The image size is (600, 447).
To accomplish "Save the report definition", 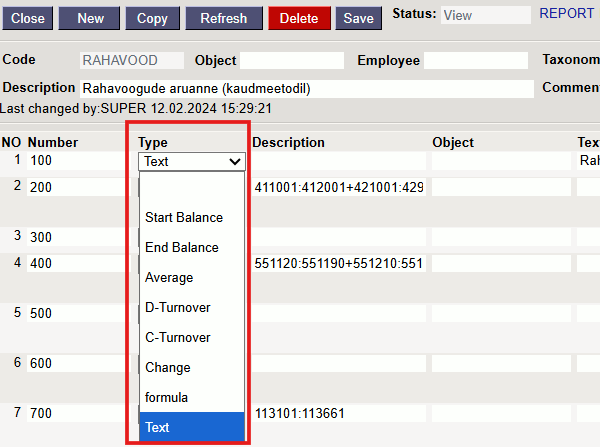I will pos(358,18).
